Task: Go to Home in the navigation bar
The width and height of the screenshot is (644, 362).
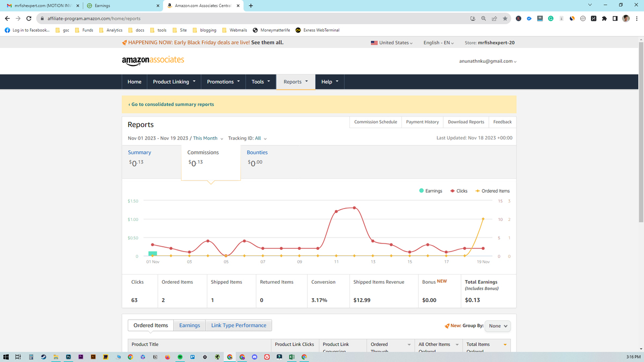Action: (134, 82)
